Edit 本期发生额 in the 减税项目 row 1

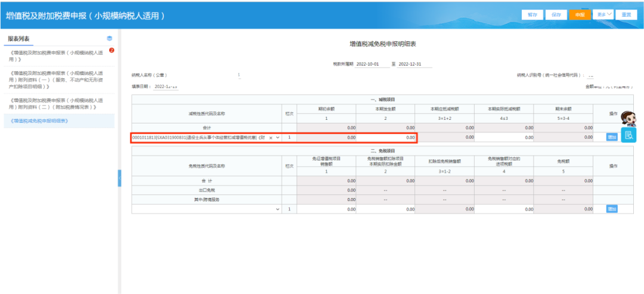coord(385,138)
